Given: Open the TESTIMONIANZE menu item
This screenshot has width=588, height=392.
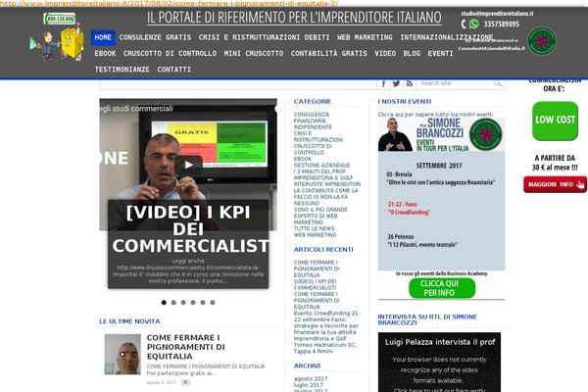Looking at the screenshot, I should 122,70.
